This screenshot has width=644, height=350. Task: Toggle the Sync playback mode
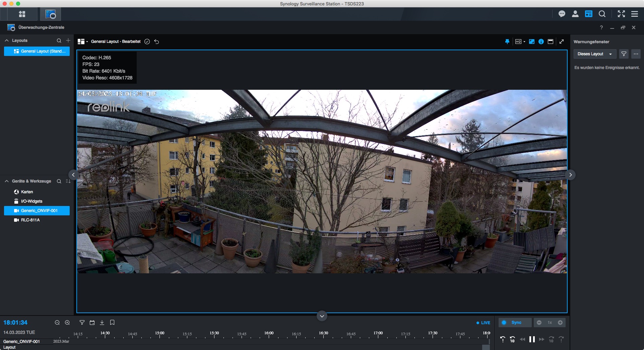515,323
